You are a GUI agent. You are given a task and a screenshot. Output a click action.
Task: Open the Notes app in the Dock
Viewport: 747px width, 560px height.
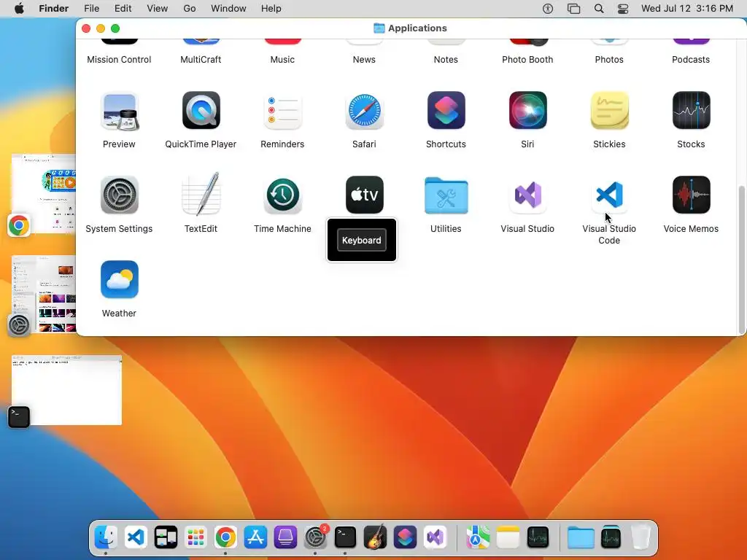point(508,537)
